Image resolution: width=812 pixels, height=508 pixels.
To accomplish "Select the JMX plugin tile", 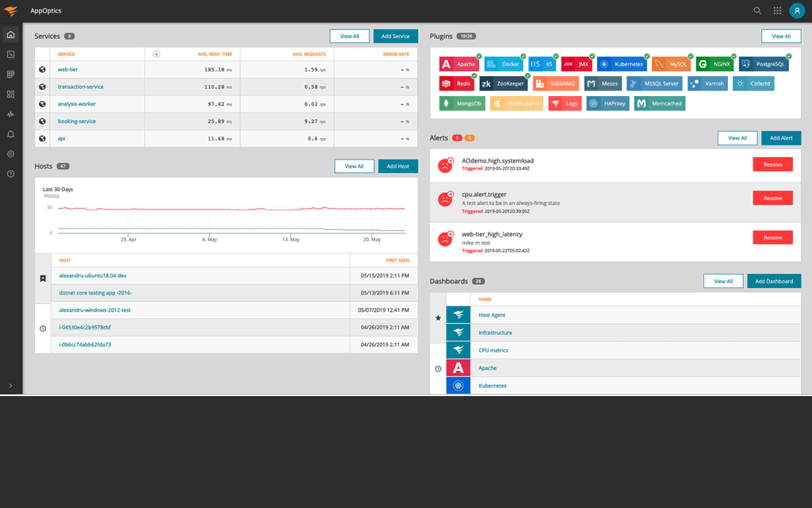I will tap(576, 63).
